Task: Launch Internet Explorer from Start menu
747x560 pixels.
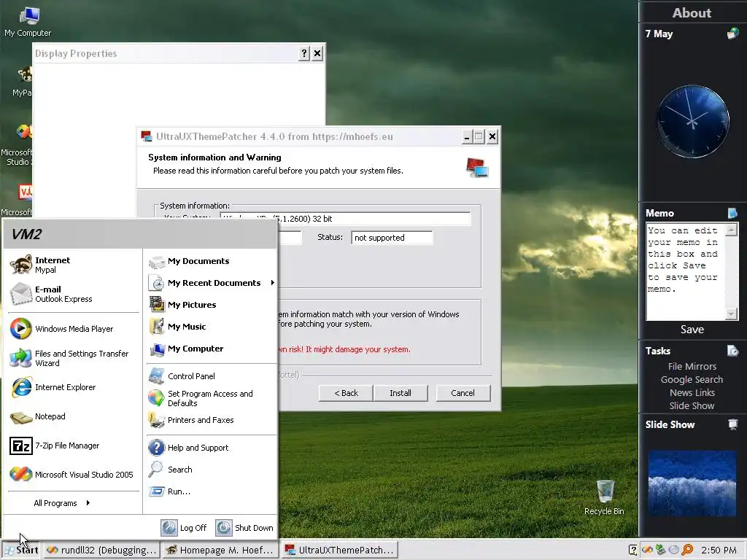Action: coord(74,387)
